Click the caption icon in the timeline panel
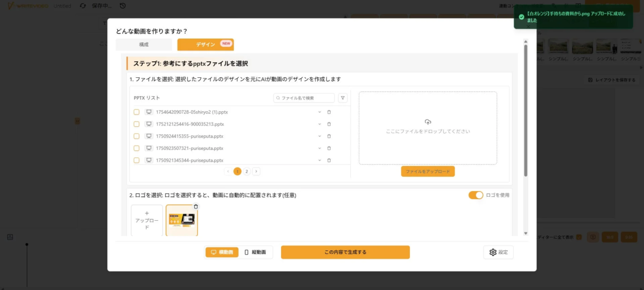 coord(10,237)
